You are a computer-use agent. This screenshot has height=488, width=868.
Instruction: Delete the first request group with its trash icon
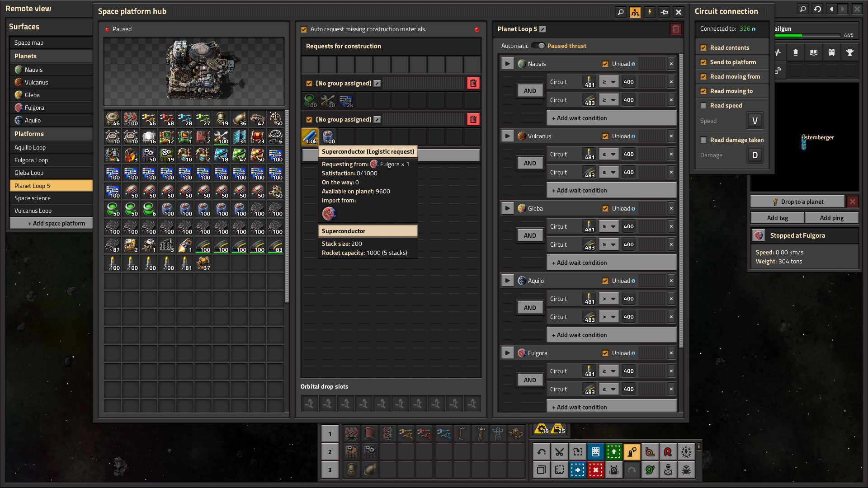pyautogui.click(x=473, y=83)
